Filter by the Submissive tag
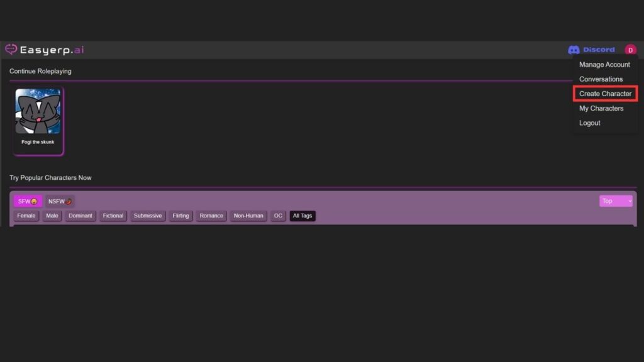 [x=148, y=216]
